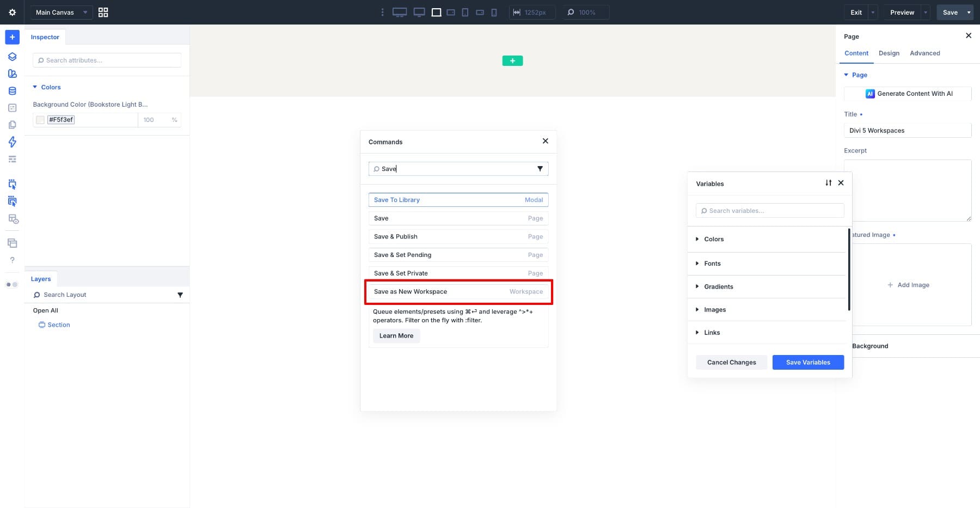980x508 pixels.
Task: Switch to widescreen desktop view
Action: tap(400, 12)
